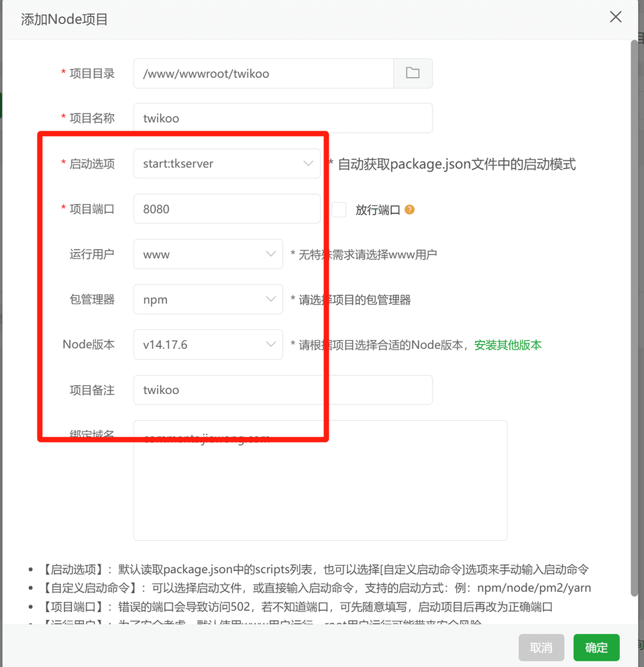The width and height of the screenshot is (644, 667).
Task: Open the 包管理器 dropdown showing npm
Action: pos(208,299)
